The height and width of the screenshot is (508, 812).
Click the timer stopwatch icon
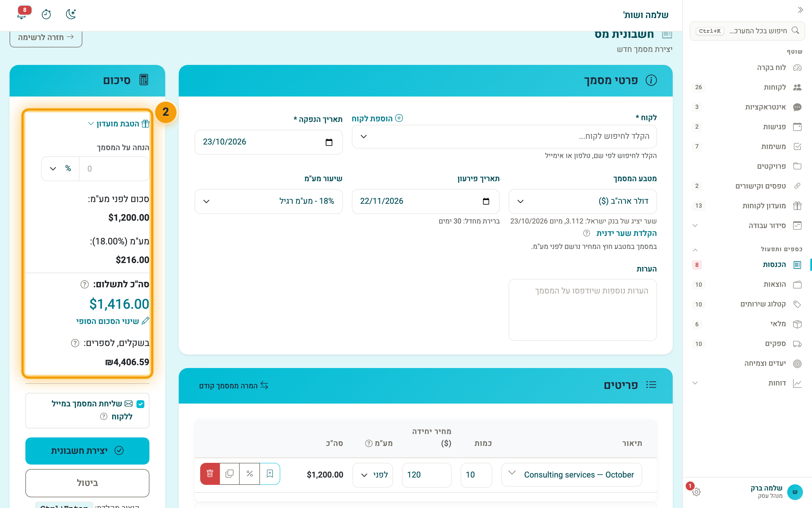tap(46, 14)
